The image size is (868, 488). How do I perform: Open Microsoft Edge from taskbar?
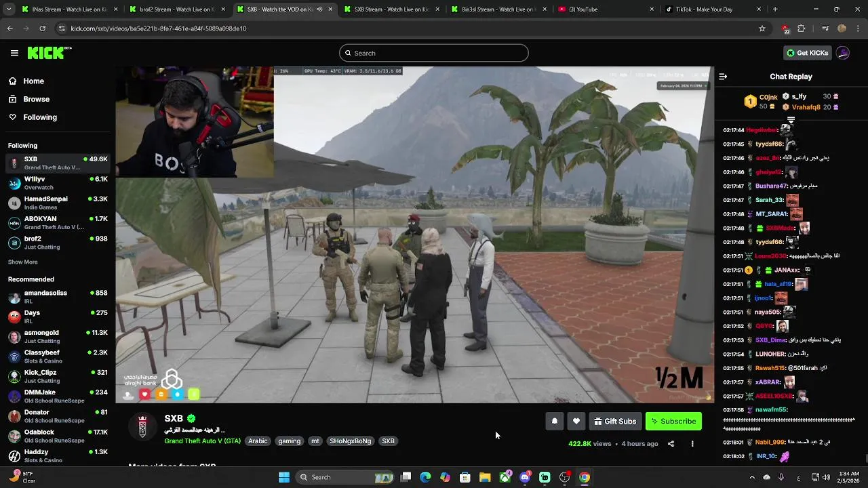tap(425, 477)
